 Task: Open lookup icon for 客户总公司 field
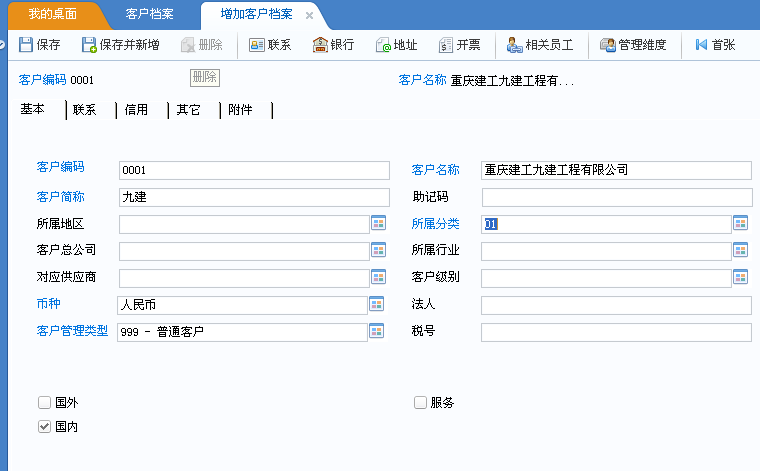pos(379,250)
